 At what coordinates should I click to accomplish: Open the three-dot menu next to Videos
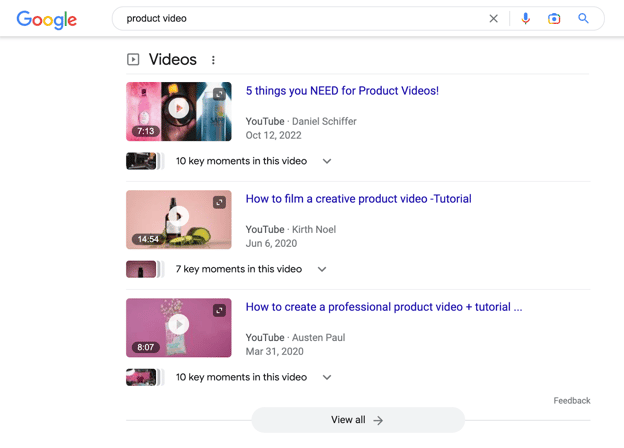click(x=213, y=60)
